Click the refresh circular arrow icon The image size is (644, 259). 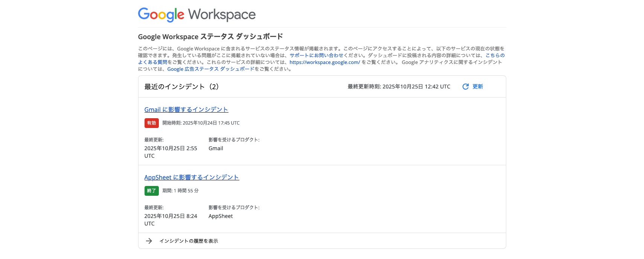click(x=466, y=87)
